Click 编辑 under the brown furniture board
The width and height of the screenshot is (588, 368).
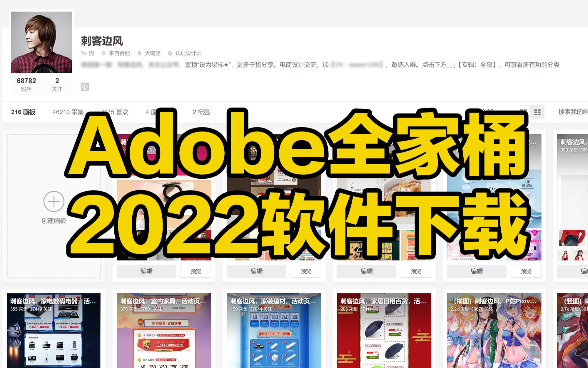coord(257,271)
